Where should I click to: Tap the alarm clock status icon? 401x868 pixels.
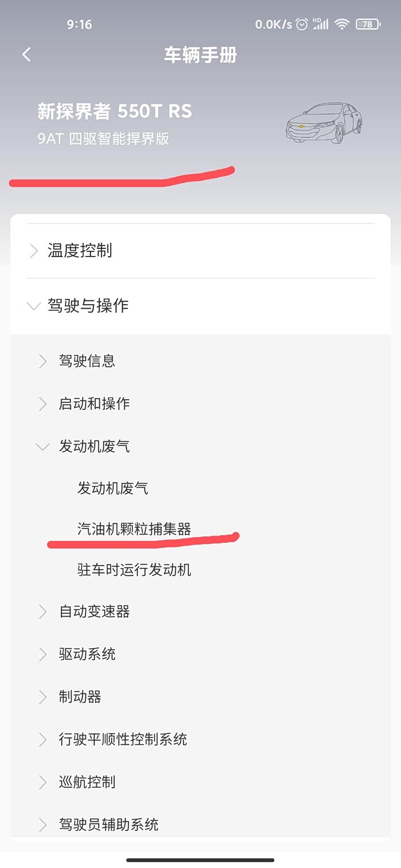(x=302, y=24)
